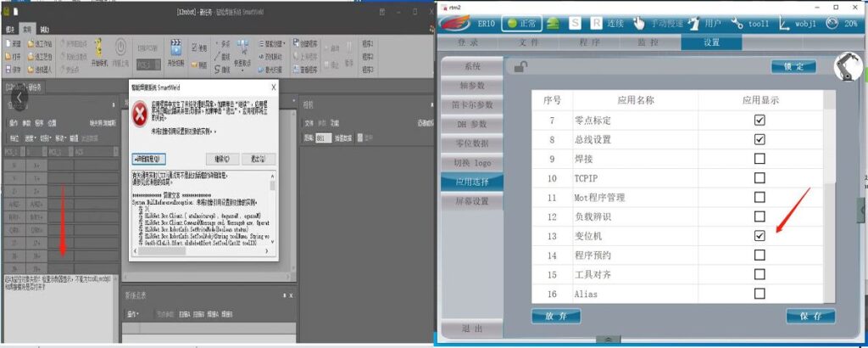Enable the 焊接 application checkbox
The width and height of the screenshot is (868, 348).
click(759, 159)
